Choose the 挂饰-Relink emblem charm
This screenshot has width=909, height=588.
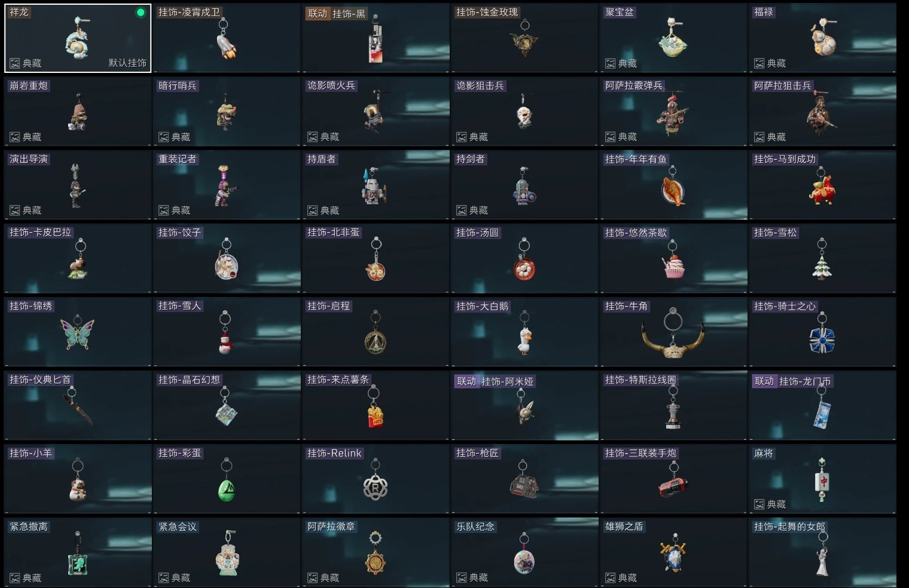pyautogui.click(x=376, y=479)
